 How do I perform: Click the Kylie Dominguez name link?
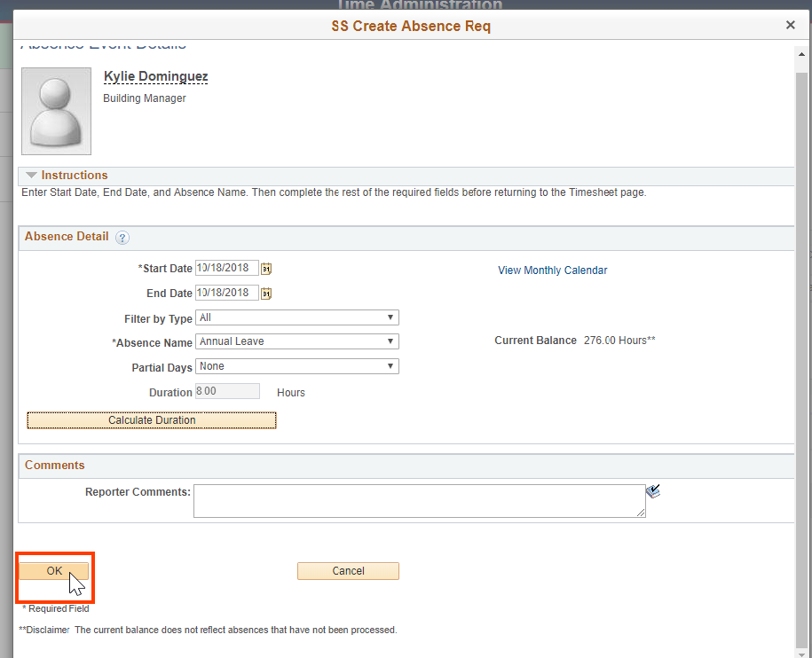tap(155, 76)
